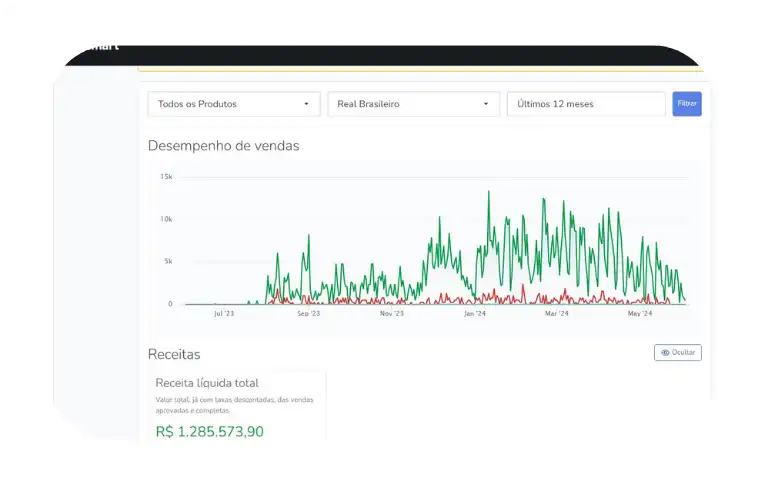Click the Jan '24 x-axis label
764x486 pixels.
point(475,314)
